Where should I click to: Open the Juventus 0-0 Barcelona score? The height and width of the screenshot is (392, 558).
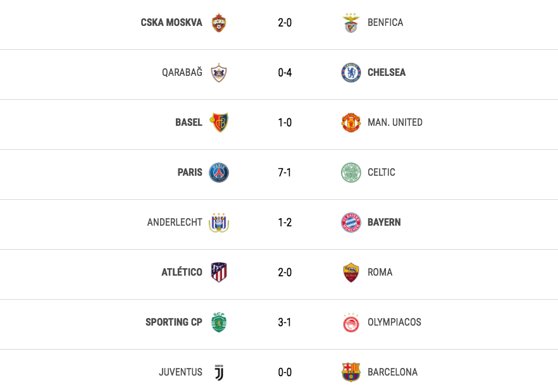tap(285, 372)
